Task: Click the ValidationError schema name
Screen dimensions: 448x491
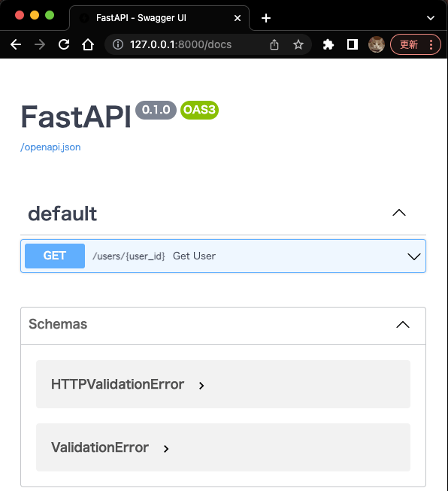Action: (100, 447)
